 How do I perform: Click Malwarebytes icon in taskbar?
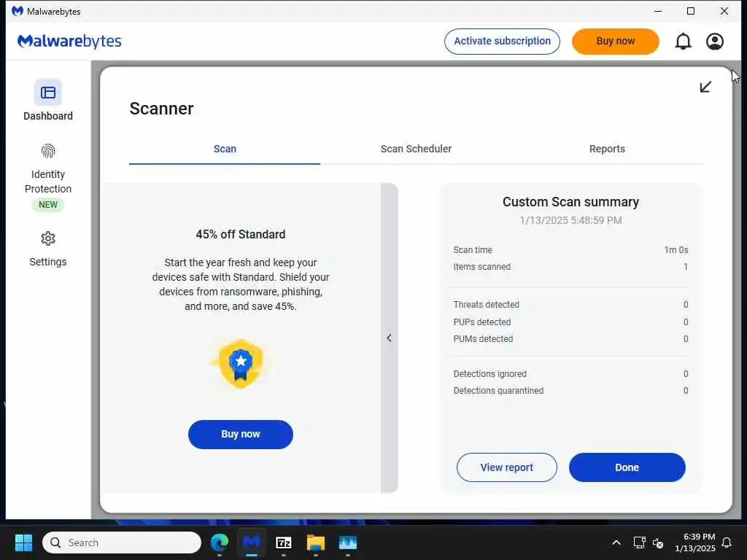click(x=252, y=542)
